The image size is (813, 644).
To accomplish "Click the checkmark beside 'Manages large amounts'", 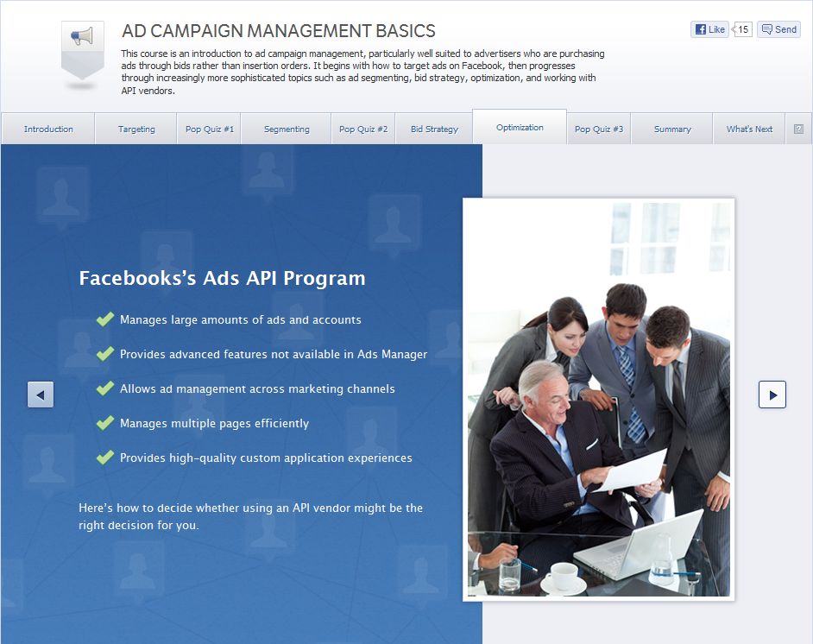I will coord(105,319).
